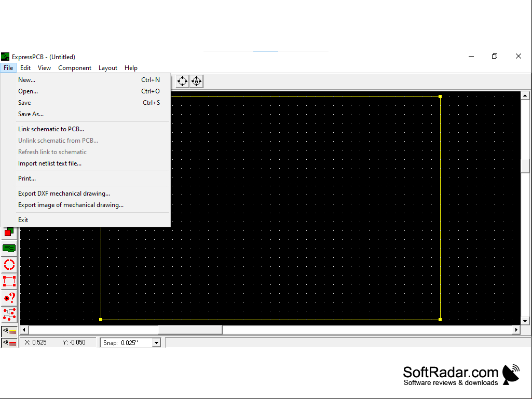
Task: Choose Exit from the File menu
Action: [86, 220]
